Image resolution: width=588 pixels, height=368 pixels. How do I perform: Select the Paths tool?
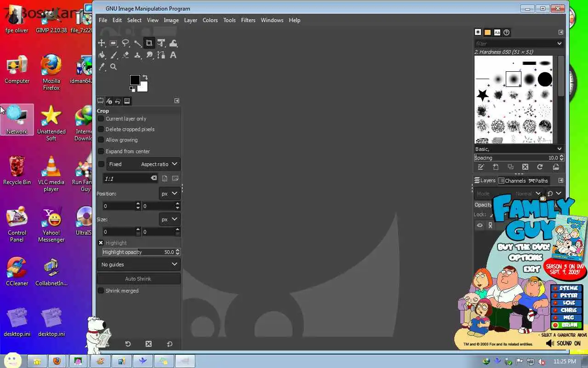[161, 55]
